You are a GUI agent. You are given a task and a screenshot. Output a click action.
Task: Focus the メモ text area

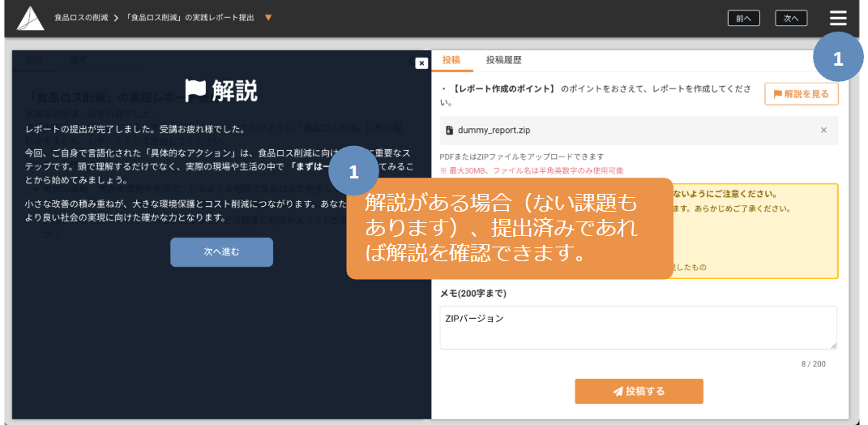(x=639, y=328)
